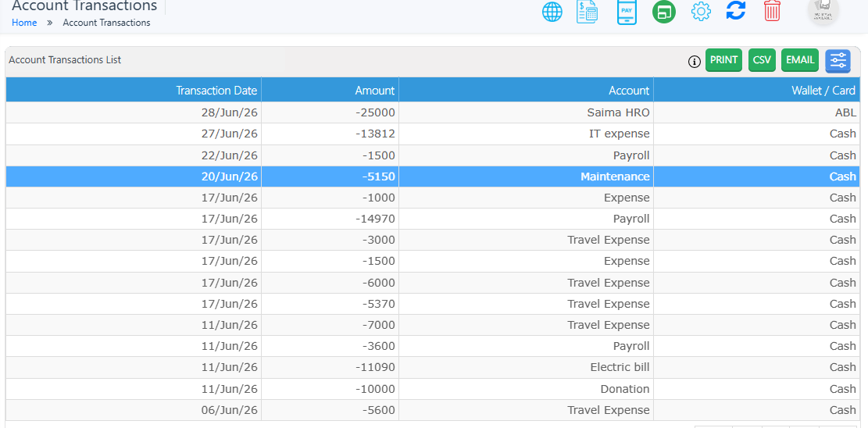Select the Donation account cell
This screenshot has width=868, height=428.
coord(526,389)
